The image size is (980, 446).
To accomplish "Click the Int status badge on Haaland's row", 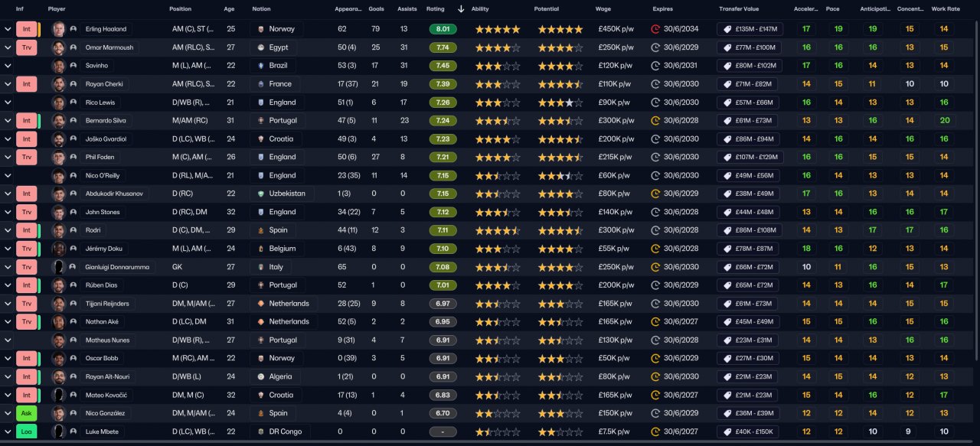I will (x=26, y=29).
